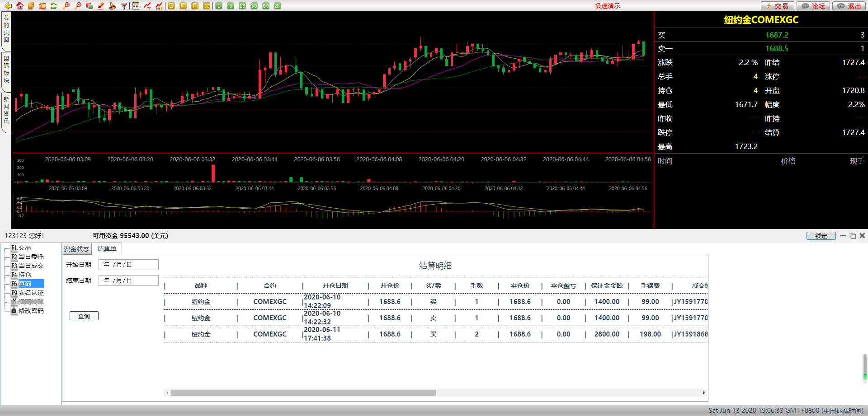Screen dimensions: 868x416
Task: Switch chart to weekly (周) period
Action: click(x=183, y=6)
